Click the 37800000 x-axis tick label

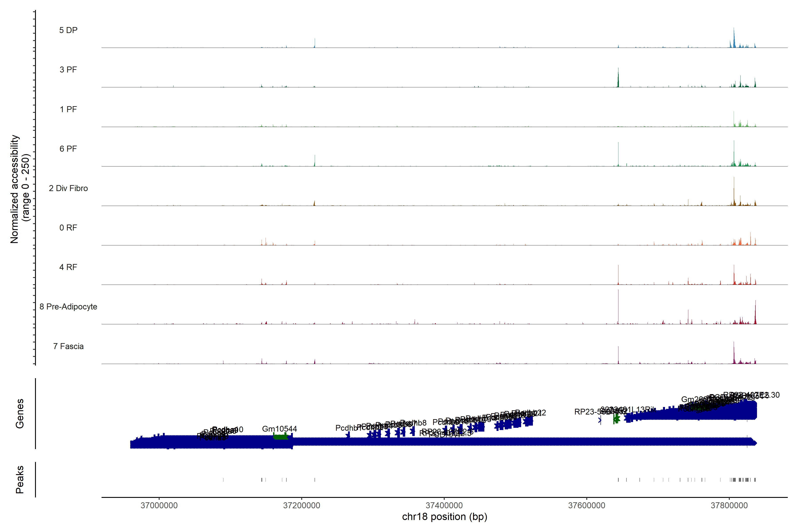[x=729, y=506]
